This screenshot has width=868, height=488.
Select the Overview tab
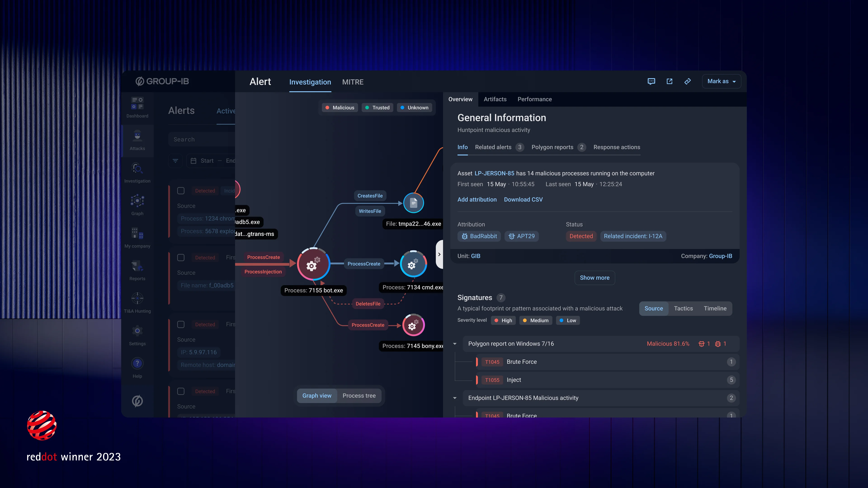coord(460,99)
